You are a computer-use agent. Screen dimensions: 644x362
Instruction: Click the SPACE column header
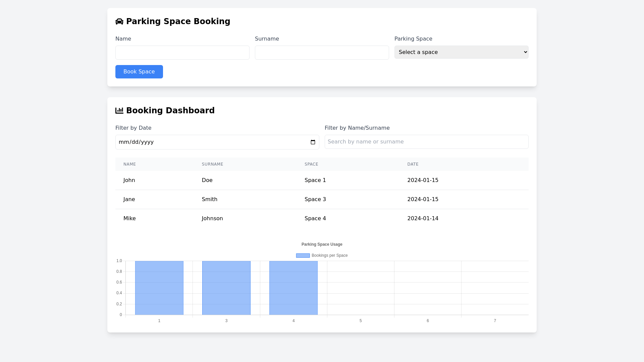coord(311,164)
